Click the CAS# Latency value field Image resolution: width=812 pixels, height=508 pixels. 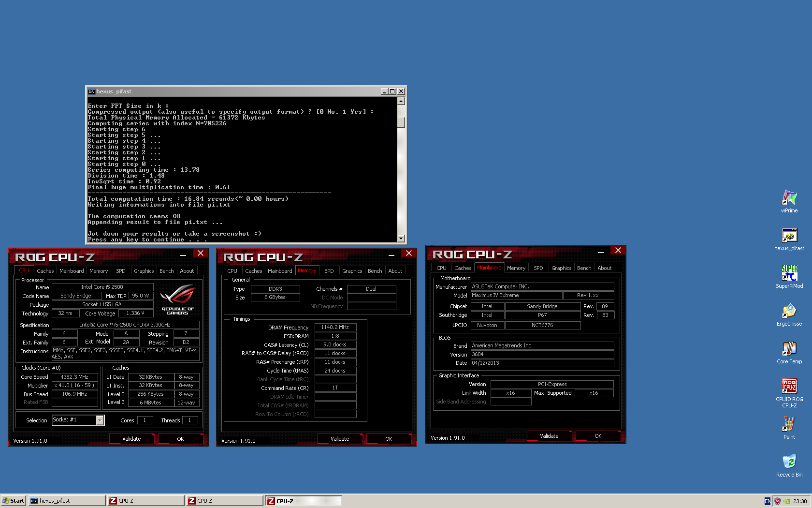(335, 345)
